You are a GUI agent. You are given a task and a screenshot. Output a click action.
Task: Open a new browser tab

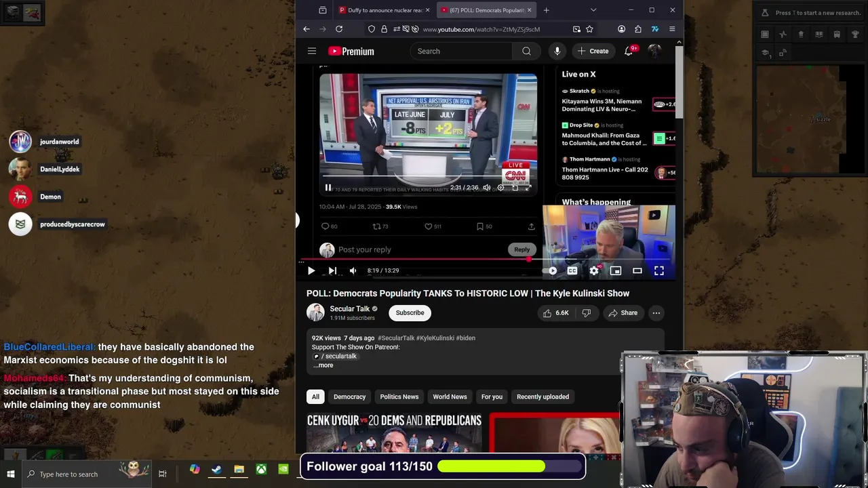click(x=546, y=10)
